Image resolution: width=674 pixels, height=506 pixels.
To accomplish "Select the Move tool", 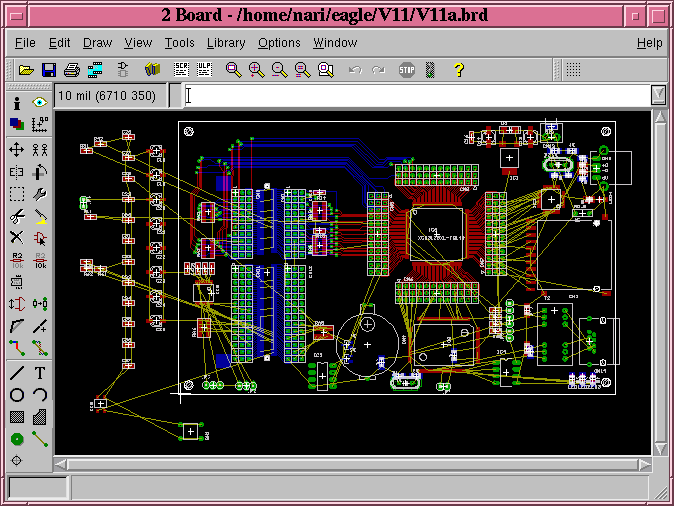I will [17, 150].
